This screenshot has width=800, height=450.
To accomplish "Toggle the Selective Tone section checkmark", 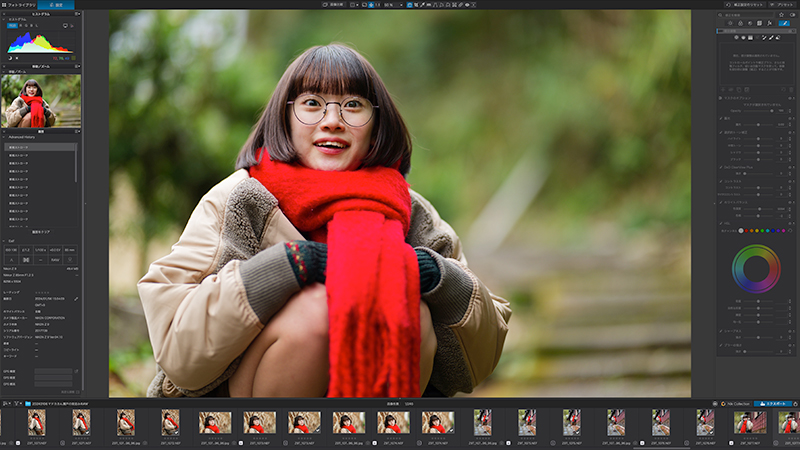I will click(x=720, y=132).
